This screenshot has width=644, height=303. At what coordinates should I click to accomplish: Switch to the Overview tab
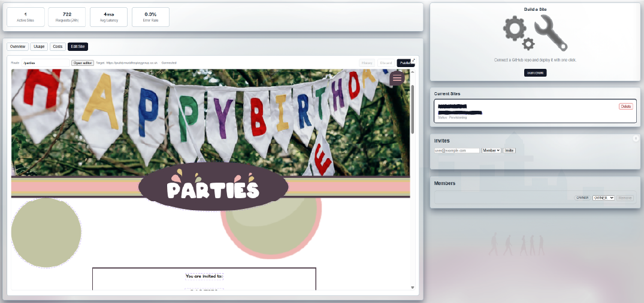point(17,47)
